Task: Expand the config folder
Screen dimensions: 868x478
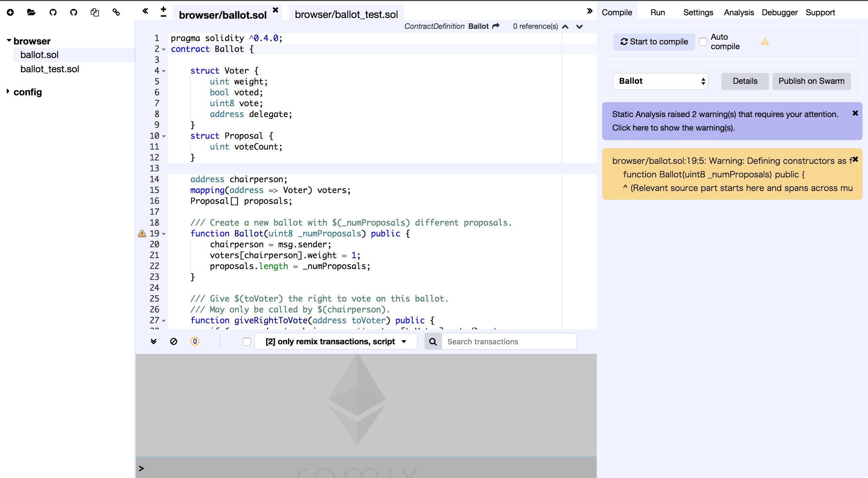Action: point(8,91)
